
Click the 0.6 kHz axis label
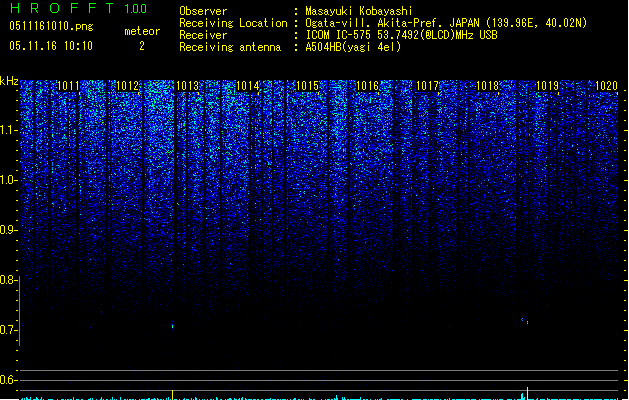coord(8,380)
